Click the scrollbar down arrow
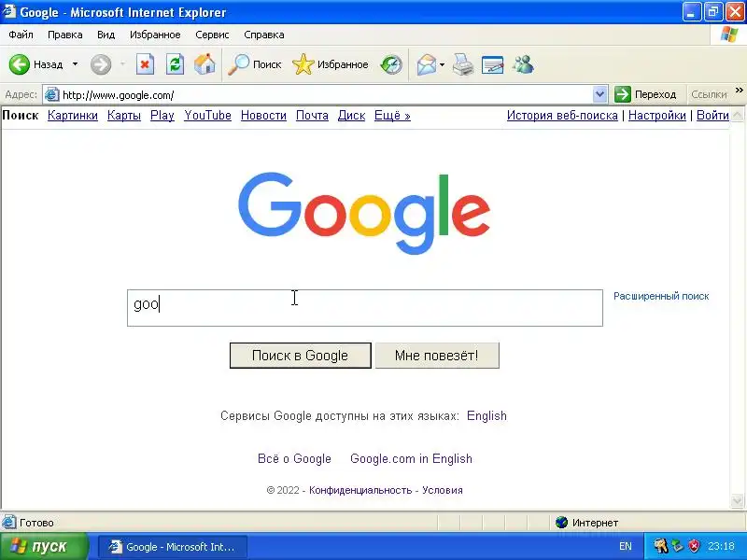The height and width of the screenshot is (560, 747). [x=737, y=501]
